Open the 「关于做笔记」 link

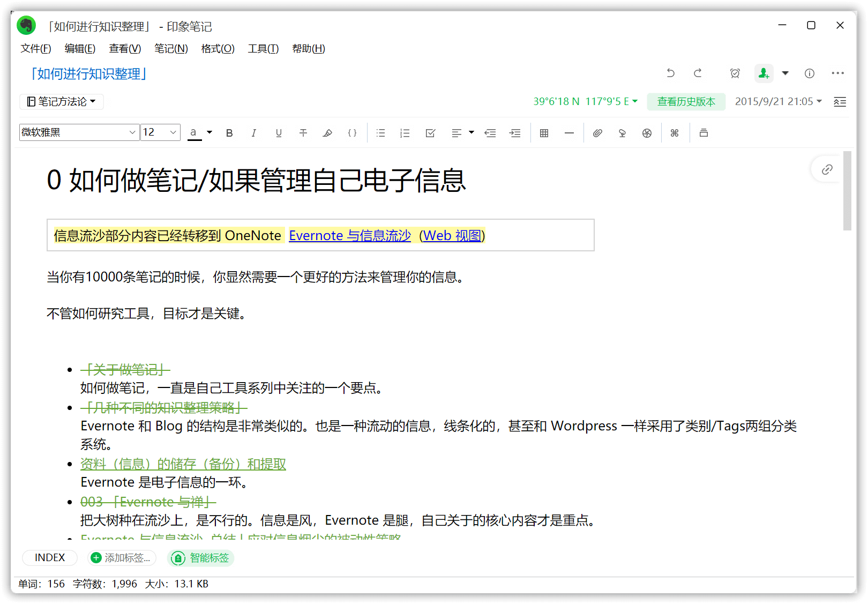point(125,370)
